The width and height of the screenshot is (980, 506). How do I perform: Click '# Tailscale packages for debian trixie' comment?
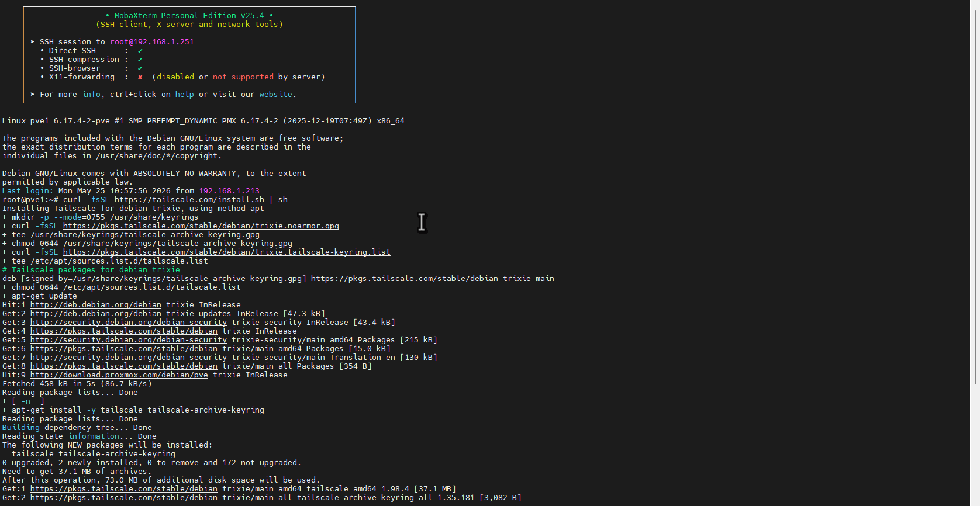(91, 270)
